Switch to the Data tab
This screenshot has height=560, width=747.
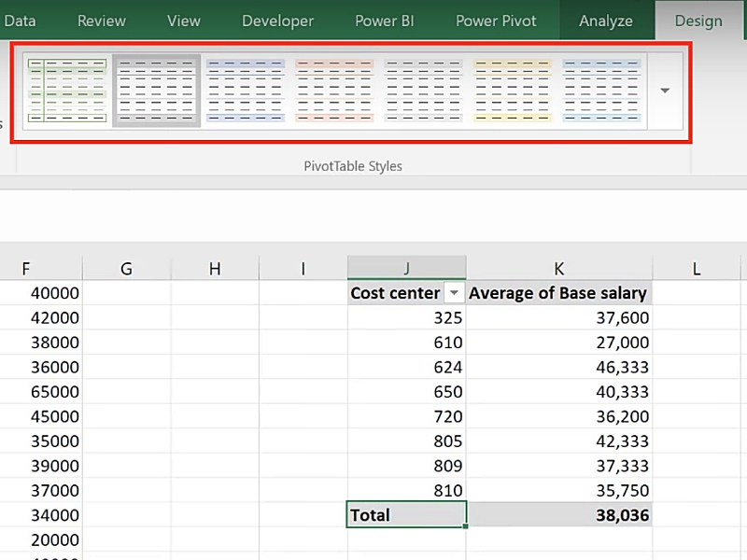[x=20, y=21]
